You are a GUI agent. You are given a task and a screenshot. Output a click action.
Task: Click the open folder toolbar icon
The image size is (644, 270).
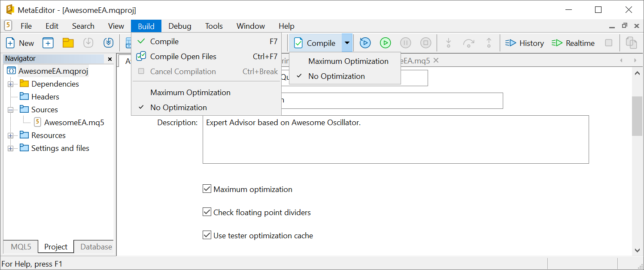tap(68, 43)
